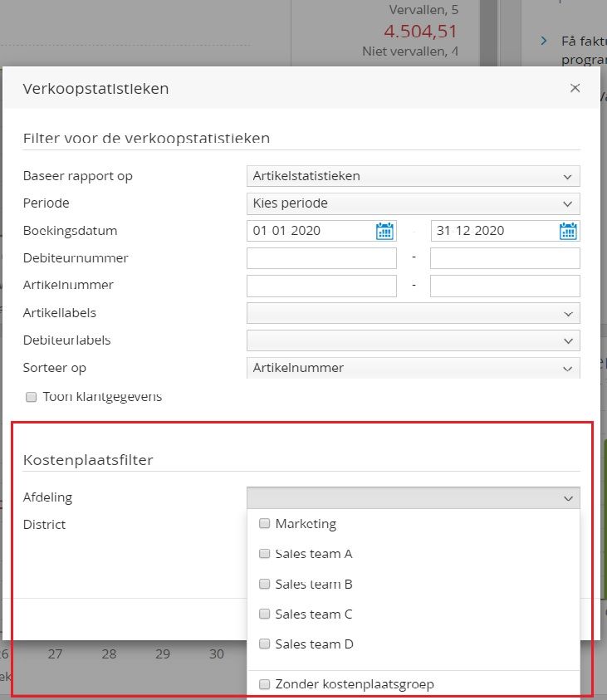607x700 pixels.
Task: Focus the first Artikelnummer field
Action: click(321, 286)
